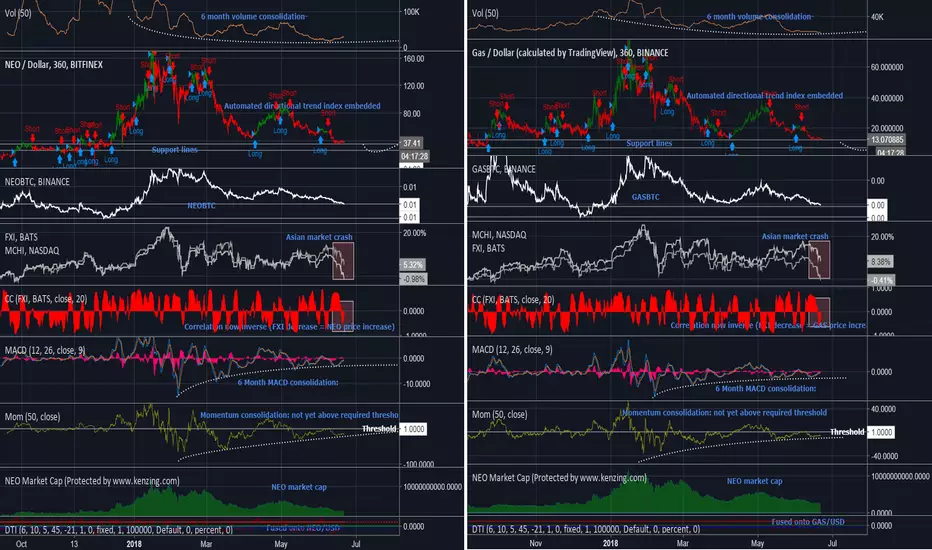Open the DTI indicator legend in the NEO chart

(118, 529)
